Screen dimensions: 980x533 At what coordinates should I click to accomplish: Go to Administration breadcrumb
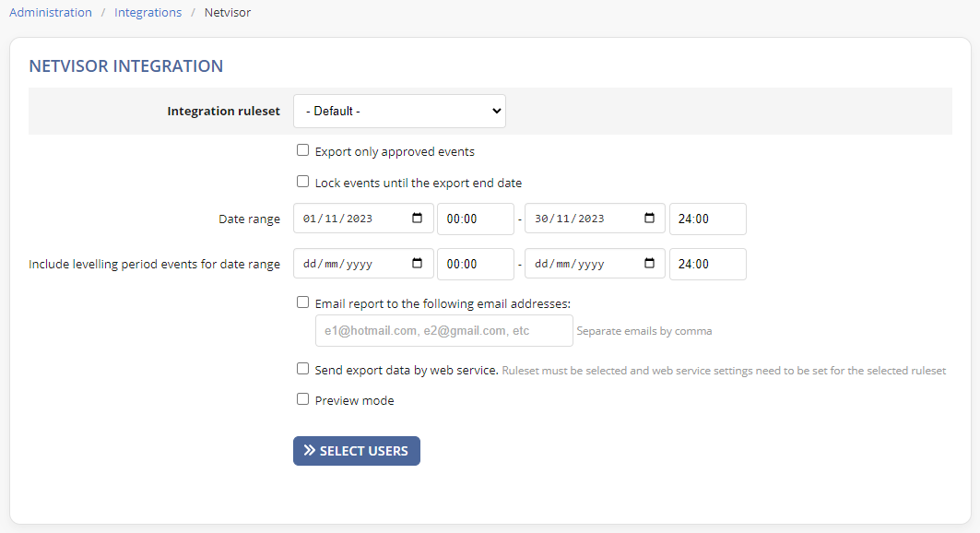pos(51,13)
